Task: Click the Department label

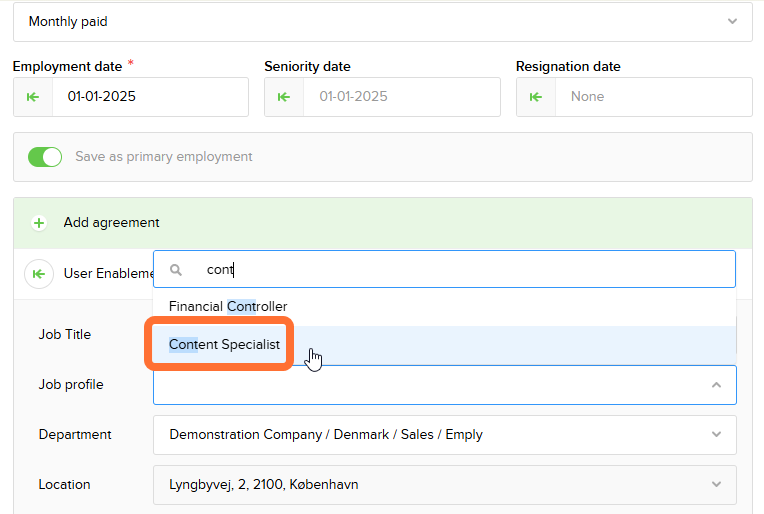Action: [x=75, y=435]
